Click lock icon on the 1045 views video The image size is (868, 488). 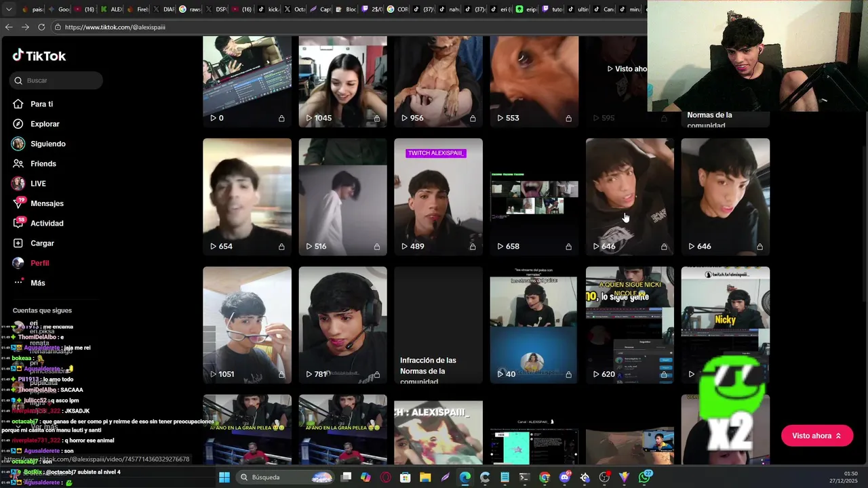click(377, 118)
